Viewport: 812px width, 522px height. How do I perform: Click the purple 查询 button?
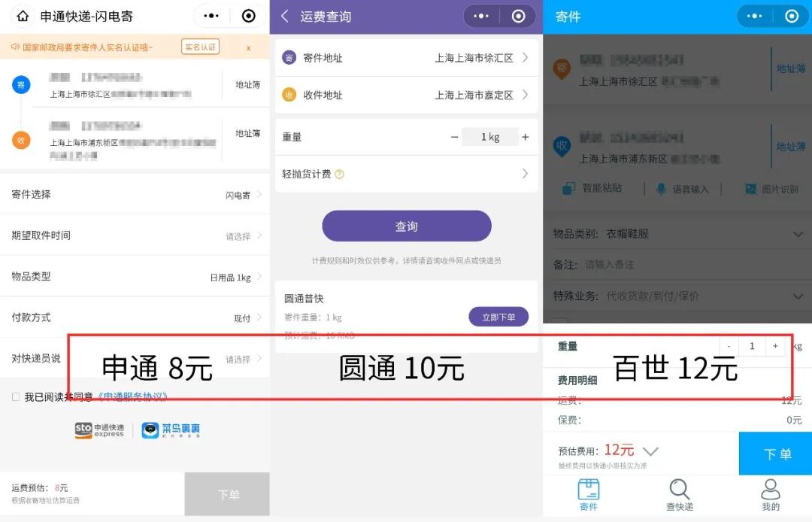coord(407,226)
